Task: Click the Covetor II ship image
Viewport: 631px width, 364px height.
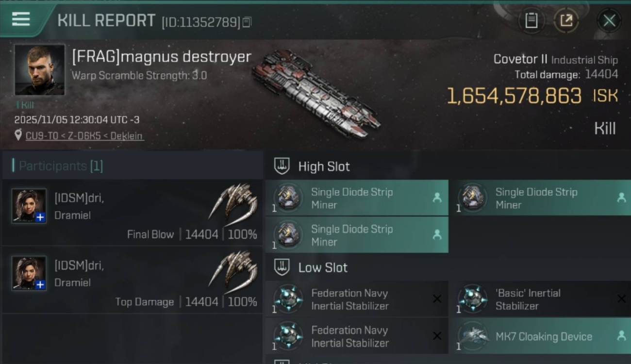Action: pos(315,92)
